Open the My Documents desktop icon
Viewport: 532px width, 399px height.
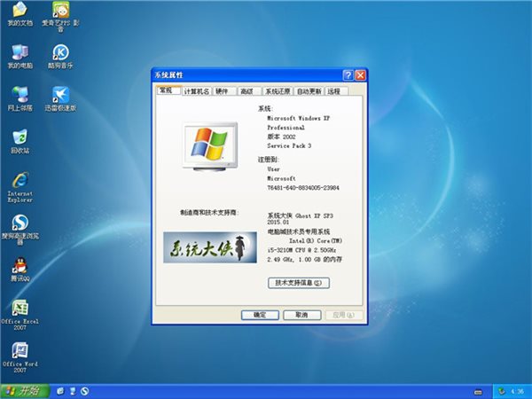point(20,13)
